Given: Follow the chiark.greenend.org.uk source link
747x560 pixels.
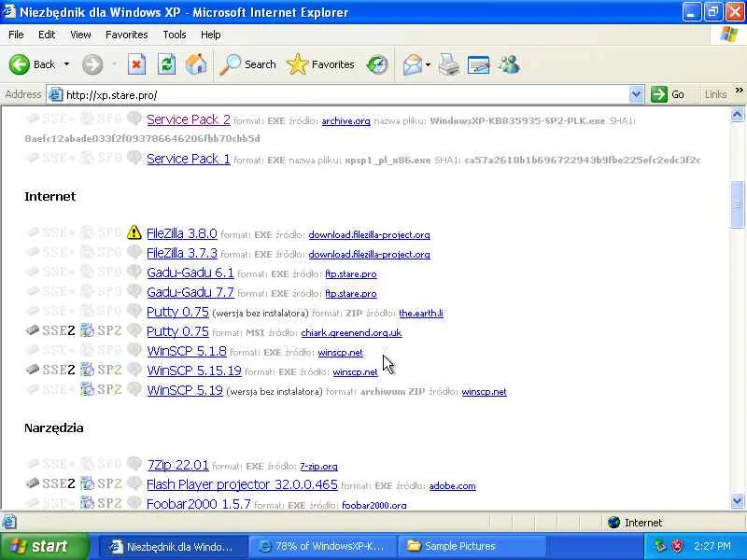Looking at the screenshot, I should 352,333.
